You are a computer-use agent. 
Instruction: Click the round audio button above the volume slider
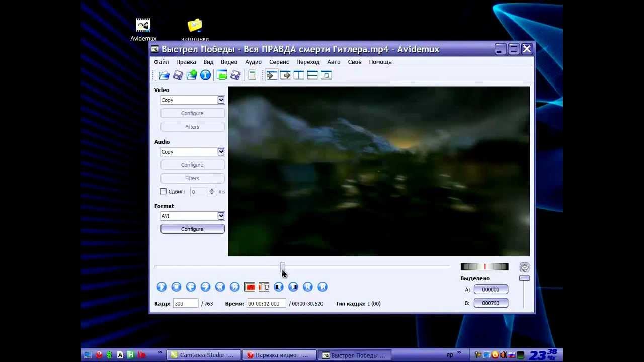(x=524, y=267)
